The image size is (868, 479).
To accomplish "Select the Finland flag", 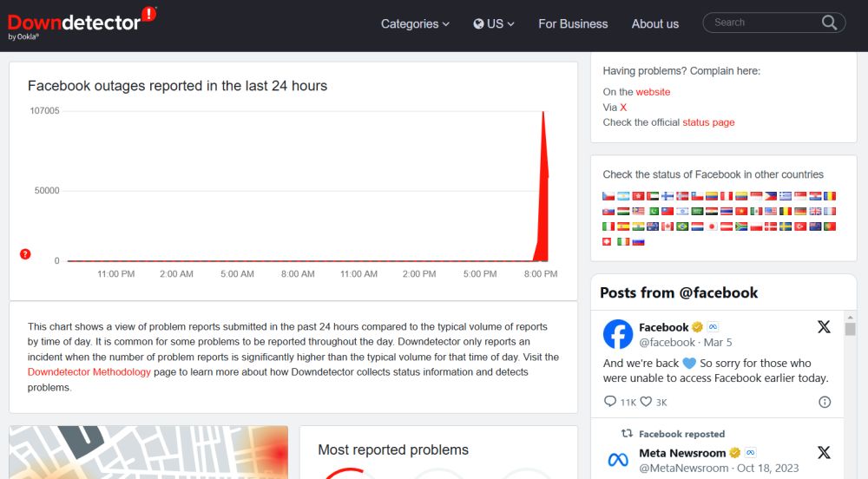I will click(x=667, y=196).
